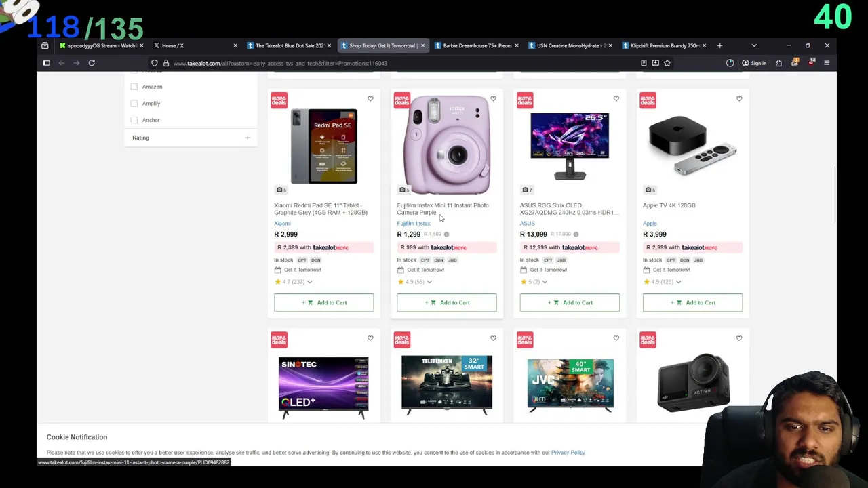Click the padlock site info icon
868x488 pixels.
(x=165, y=63)
